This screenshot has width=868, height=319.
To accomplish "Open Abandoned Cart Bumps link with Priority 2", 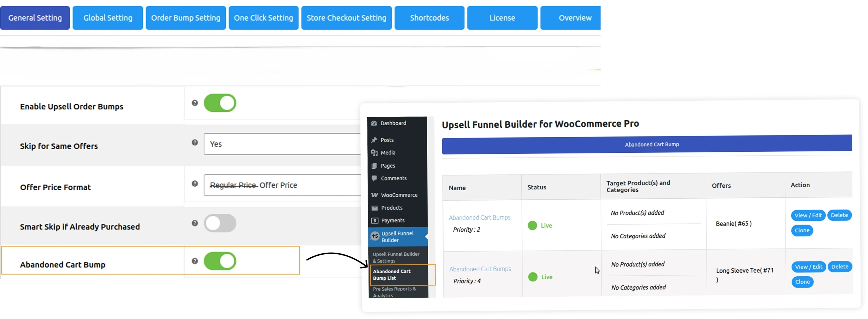I will [x=479, y=218].
